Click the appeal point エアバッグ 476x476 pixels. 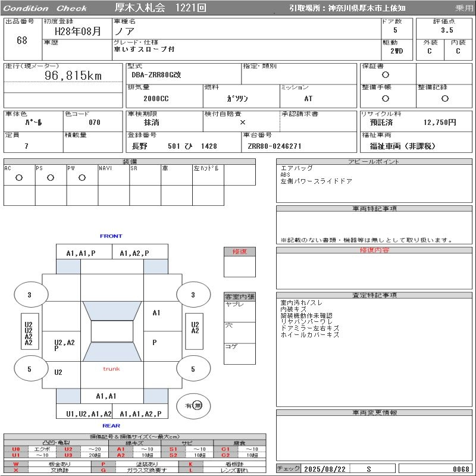tap(296, 168)
